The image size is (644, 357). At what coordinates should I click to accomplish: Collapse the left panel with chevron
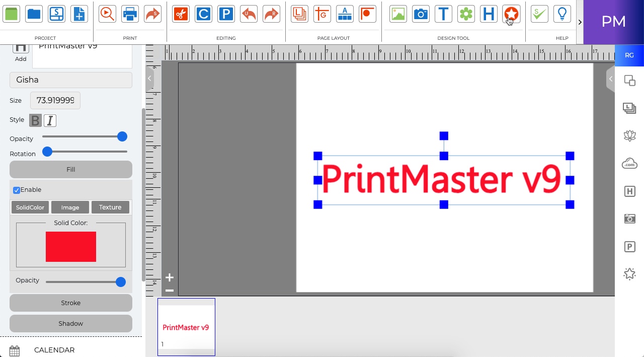149,79
